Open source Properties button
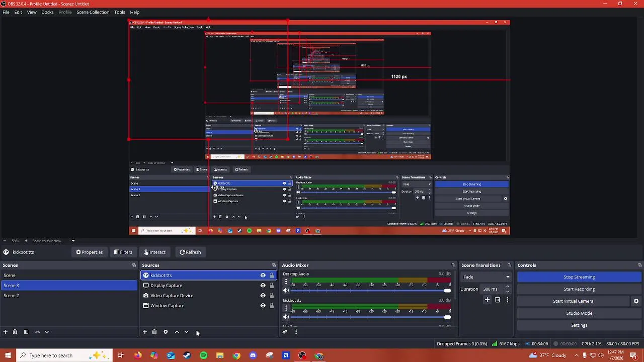This screenshot has height=362, width=644. tap(90, 252)
